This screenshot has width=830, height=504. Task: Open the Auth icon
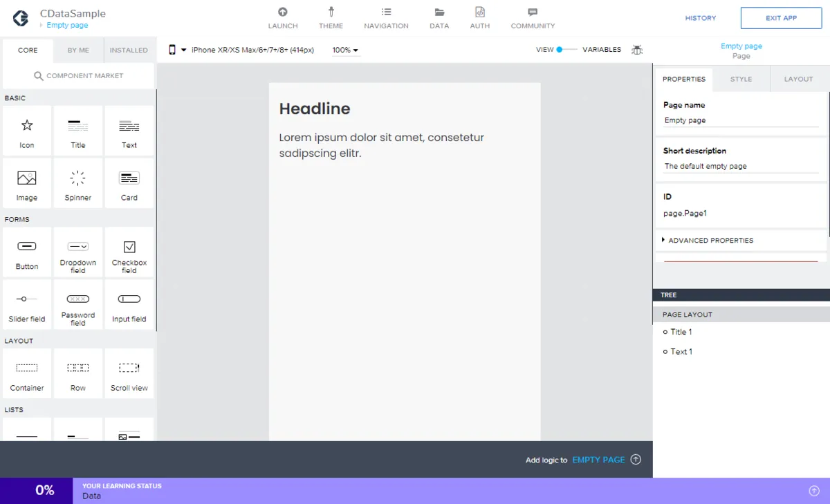(479, 12)
